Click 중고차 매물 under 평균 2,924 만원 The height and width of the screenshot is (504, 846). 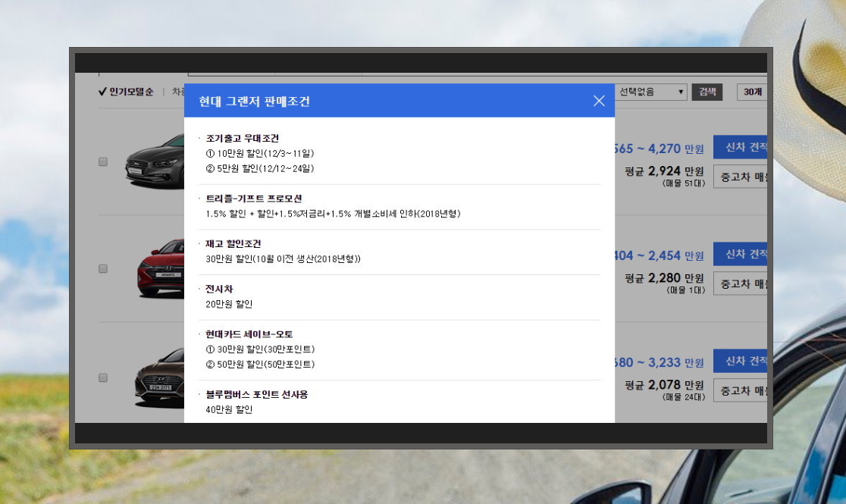pos(740,177)
